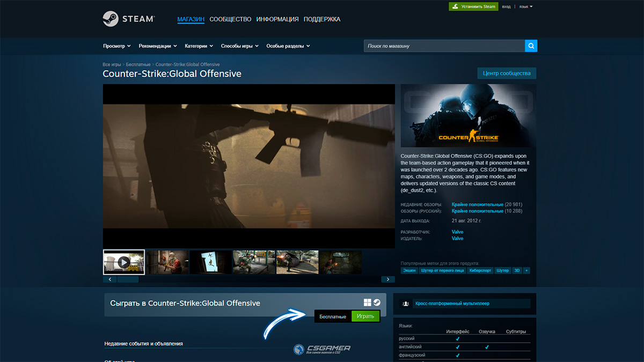Viewport: 644px width, 362px height.
Task: Focus the Поиск по магазину search field
Action: pos(444,46)
